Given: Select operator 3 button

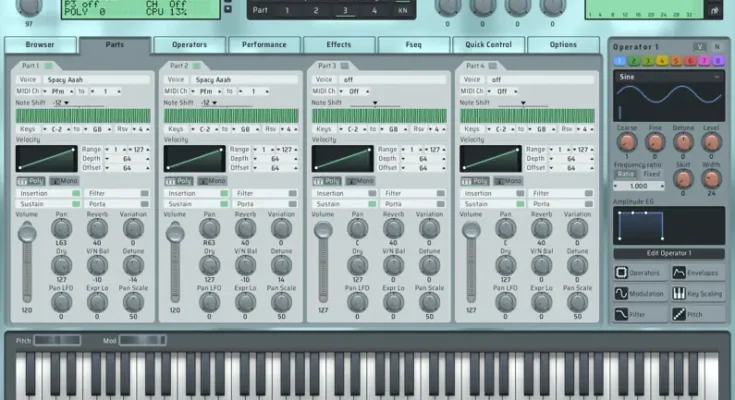Looking at the screenshot, I should pyautogui.click(x=648, y=60).
